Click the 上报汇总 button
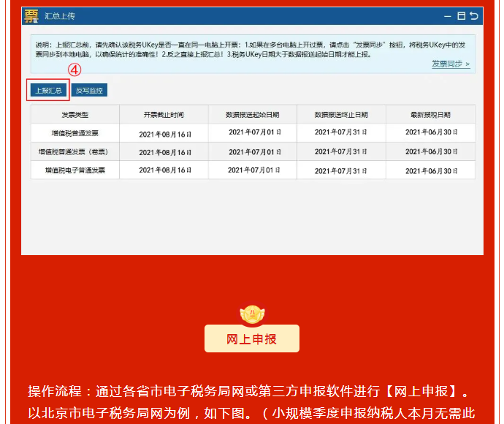Screen dimensions: 504x424 pos(48,90)
